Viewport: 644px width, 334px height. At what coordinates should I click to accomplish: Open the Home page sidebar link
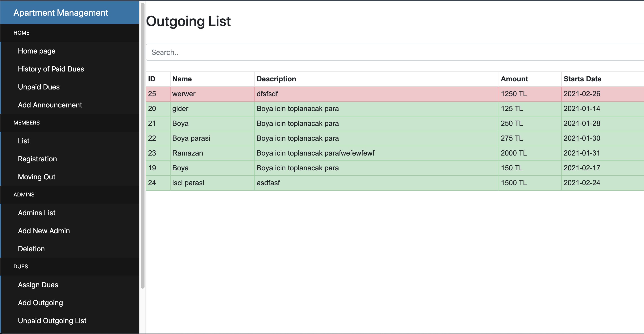37,51
